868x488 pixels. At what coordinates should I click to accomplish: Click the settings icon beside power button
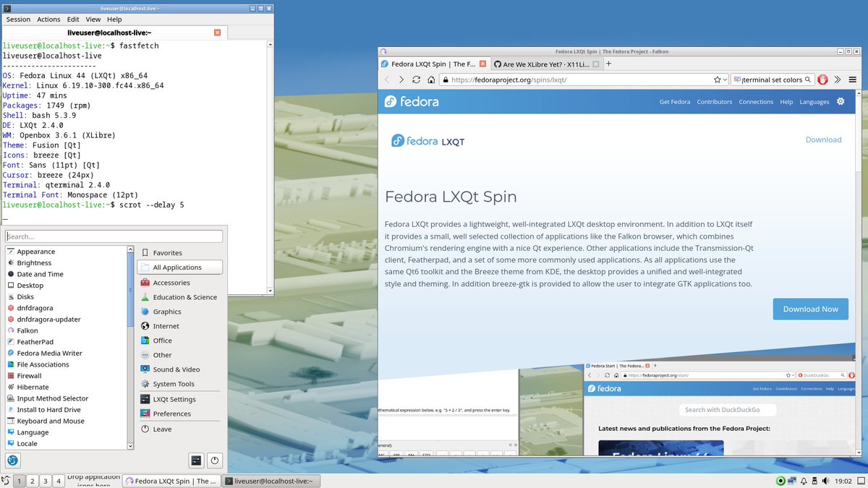click(x=196, y=460)
